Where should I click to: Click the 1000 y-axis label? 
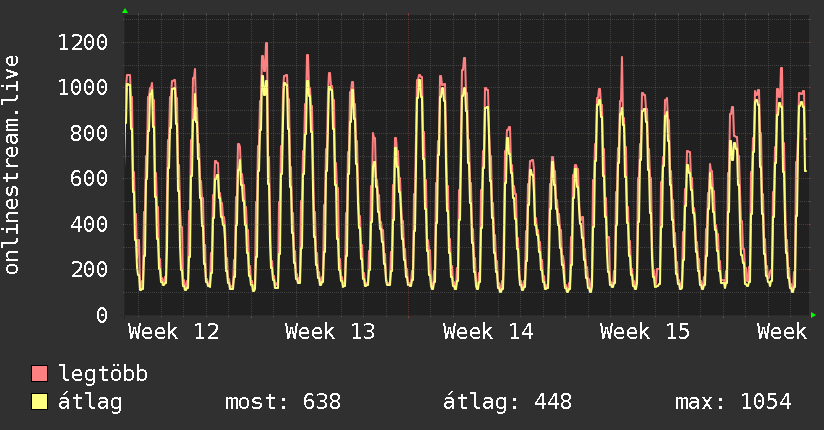click(x=83, y=87)
